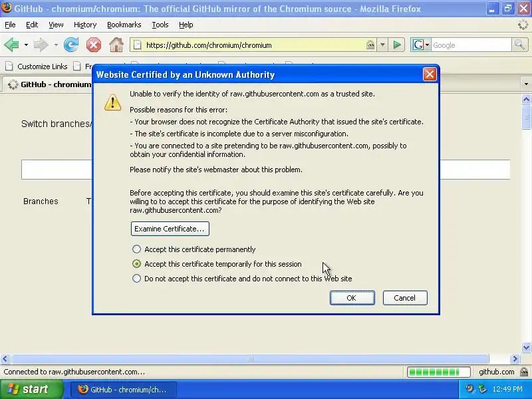Click the Firefox icon in the title bar
This screenshot has height=399, width=532.
[7, 8]
